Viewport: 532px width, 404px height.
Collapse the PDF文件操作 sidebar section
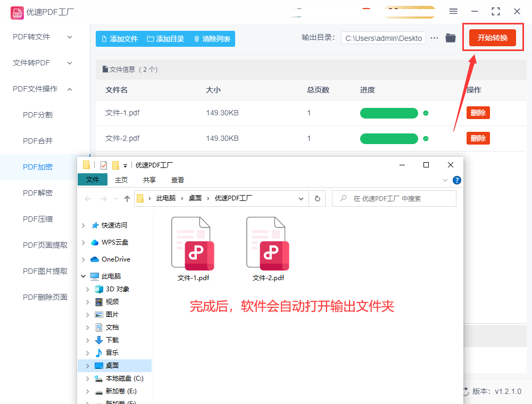[x=43, y=89]
